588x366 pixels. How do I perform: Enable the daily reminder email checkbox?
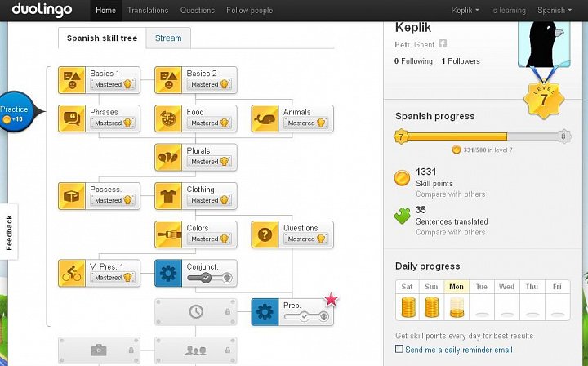point(399,349)
